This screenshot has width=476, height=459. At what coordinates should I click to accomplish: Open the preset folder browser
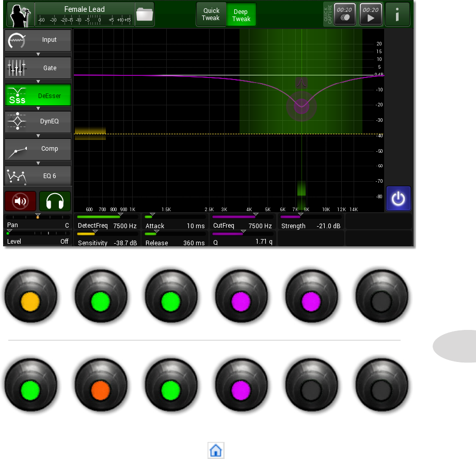(x=145, y=14)
